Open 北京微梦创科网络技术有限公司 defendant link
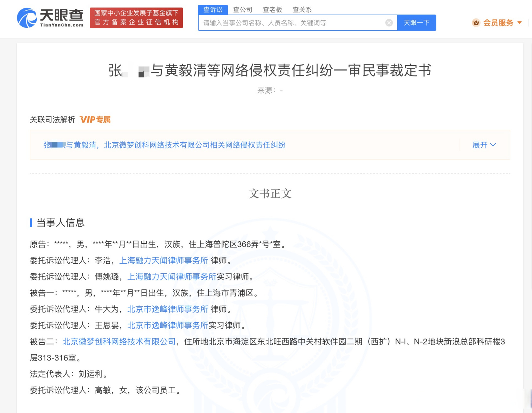 pos(119,341)
